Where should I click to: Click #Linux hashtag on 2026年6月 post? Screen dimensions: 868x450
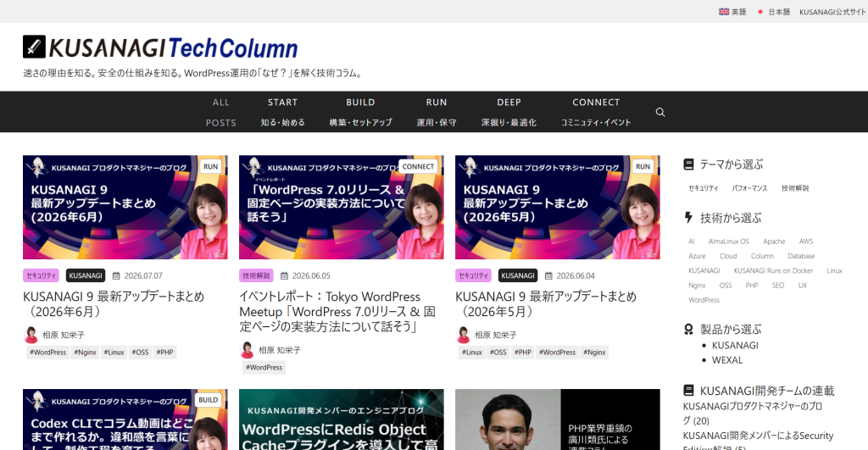click(114, 353)
